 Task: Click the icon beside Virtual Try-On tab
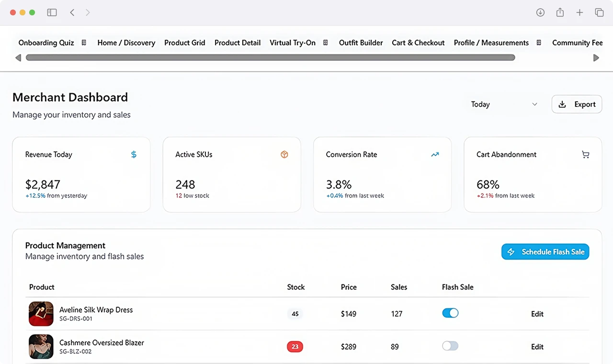tap(326, 43)
